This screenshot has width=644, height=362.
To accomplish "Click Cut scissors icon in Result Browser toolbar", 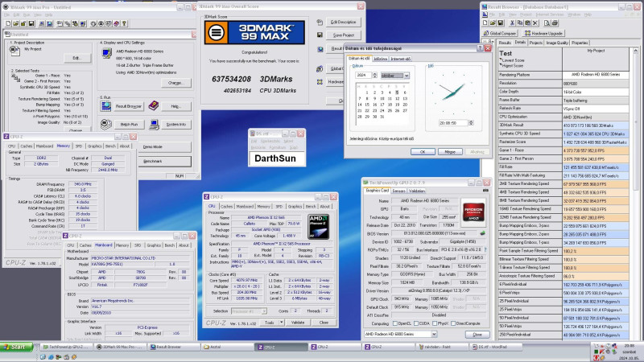I will click(512, 23).
